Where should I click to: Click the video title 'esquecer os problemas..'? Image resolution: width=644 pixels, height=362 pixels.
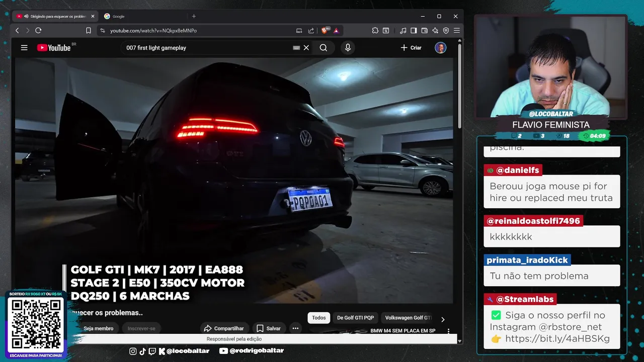[107, 313]
